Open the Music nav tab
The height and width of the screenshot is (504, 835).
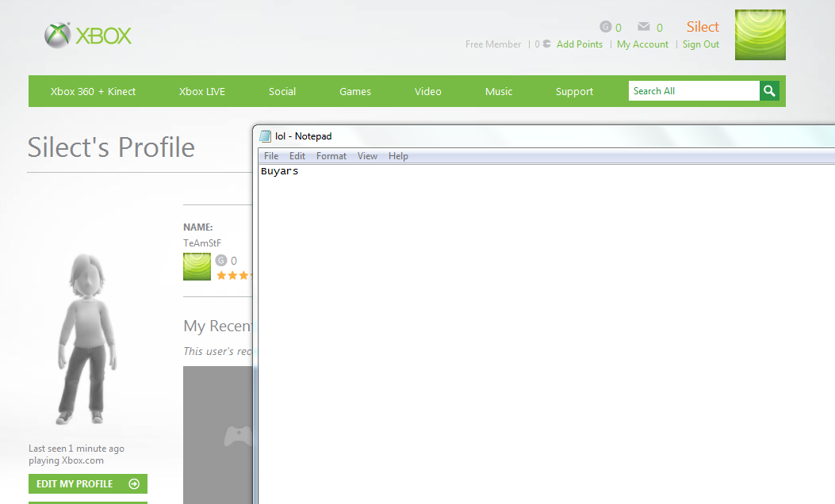pos(499,92)
